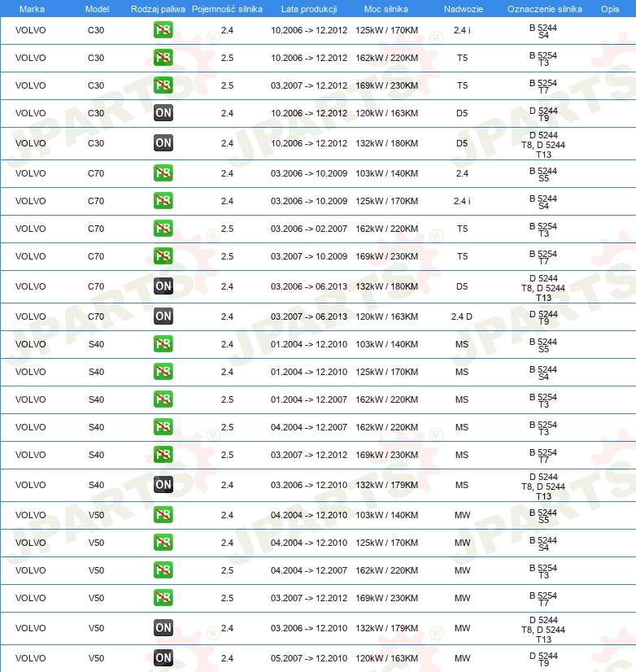636x672 pixels.
Task: Click engine code D 5244 T9 in C30 row
Action: point(543,114)
